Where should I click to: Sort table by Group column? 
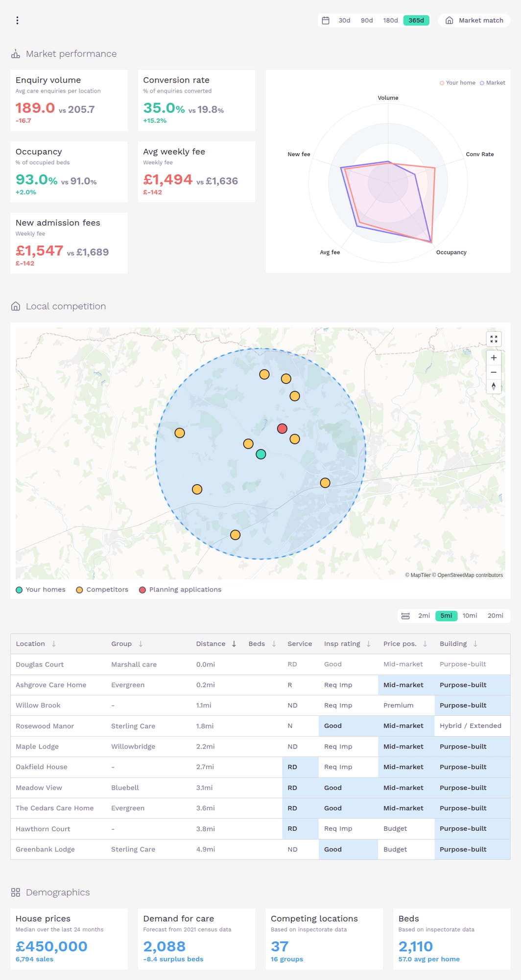(x=127, y=644)
